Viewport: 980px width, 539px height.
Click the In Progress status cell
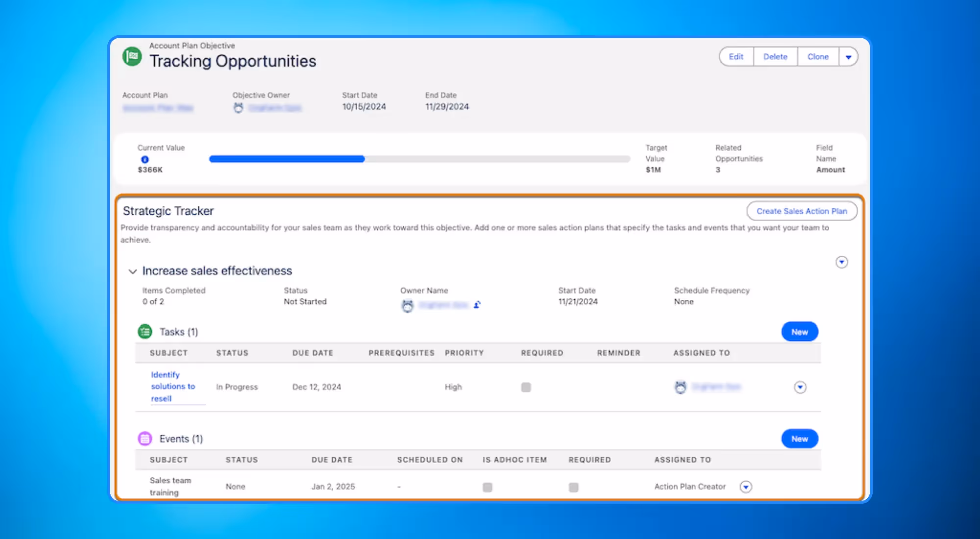point(237,387)
